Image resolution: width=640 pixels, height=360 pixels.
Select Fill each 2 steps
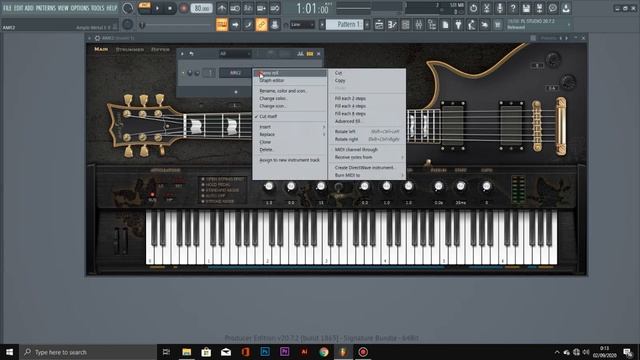[x=367, y=98]
